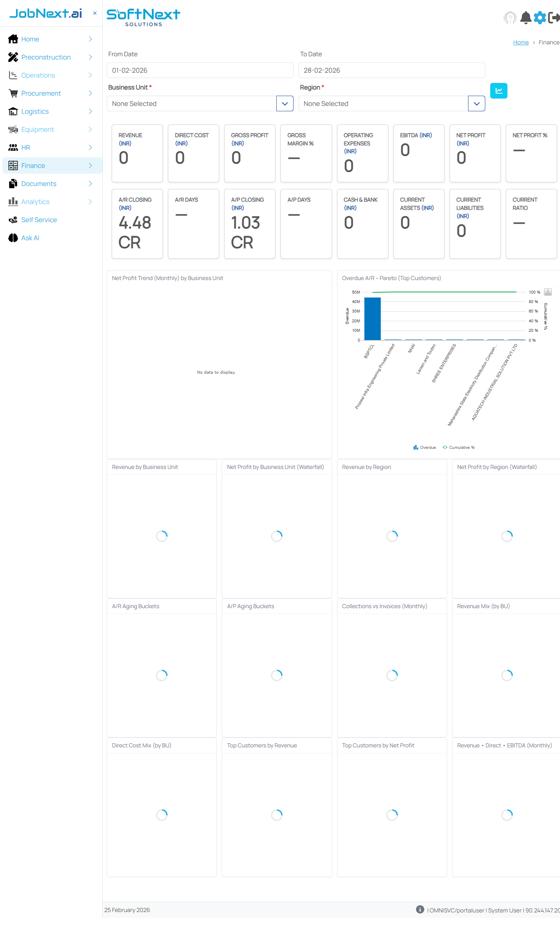Open the Region dropdown arrow
Screen dimensions: 560x926
click(x=477, y=103)
